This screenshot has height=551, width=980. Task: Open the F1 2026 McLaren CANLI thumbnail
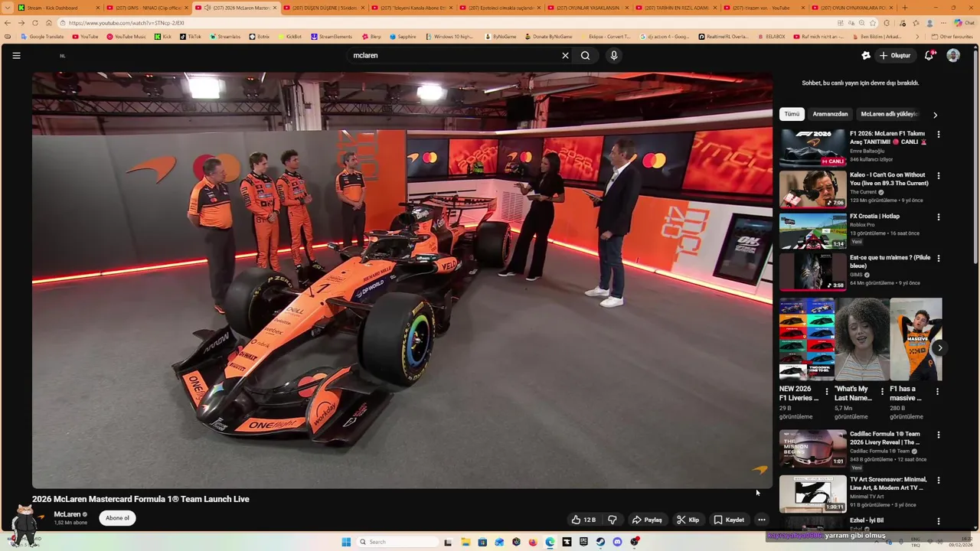pyautogui.click(x=812, y=148)
